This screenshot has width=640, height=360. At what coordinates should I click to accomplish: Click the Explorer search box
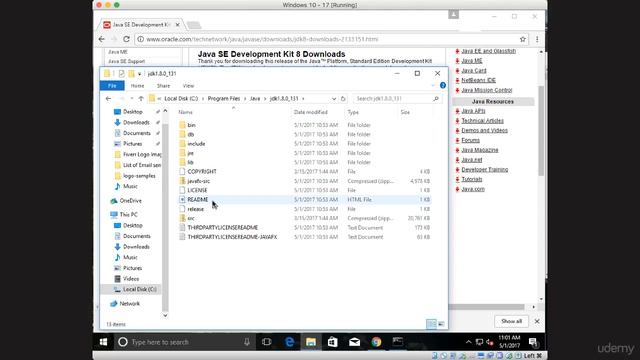(397, 99)
